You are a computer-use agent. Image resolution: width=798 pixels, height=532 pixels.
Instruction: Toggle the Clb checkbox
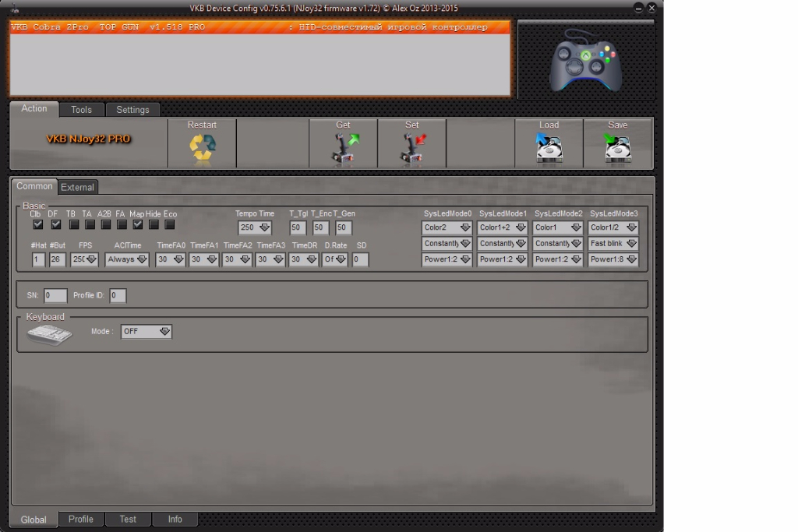pyautogui.click(x=37, y=224)
